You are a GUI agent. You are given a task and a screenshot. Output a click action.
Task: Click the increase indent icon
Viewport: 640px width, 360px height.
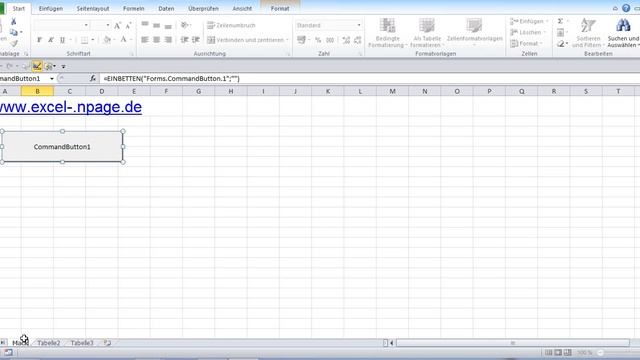pyautogui.click(x=196, y=40)
